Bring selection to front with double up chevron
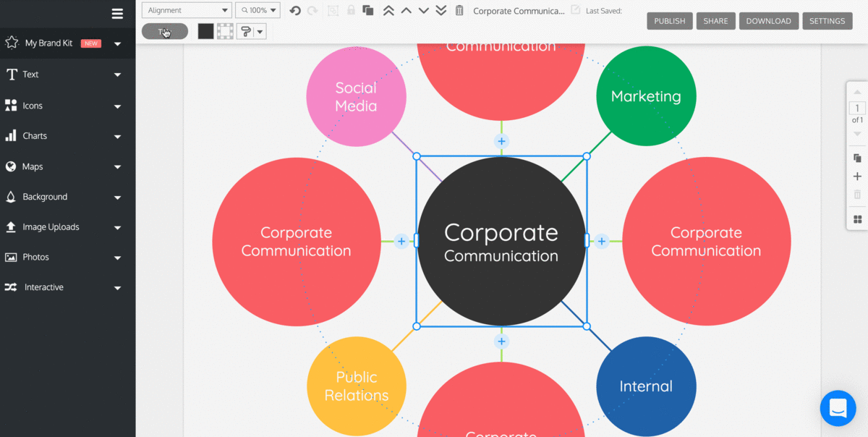Viewport: 868px width, 437px height. tap(388, 10)
